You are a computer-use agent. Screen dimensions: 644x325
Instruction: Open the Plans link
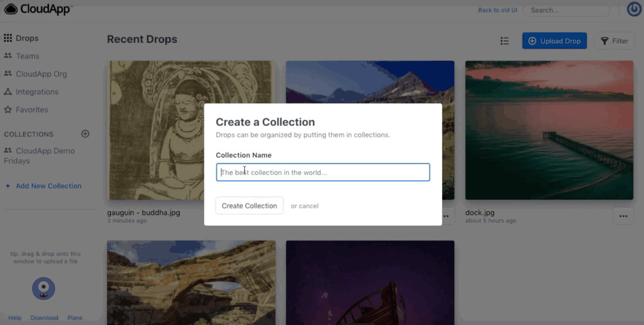pos(75,318)
